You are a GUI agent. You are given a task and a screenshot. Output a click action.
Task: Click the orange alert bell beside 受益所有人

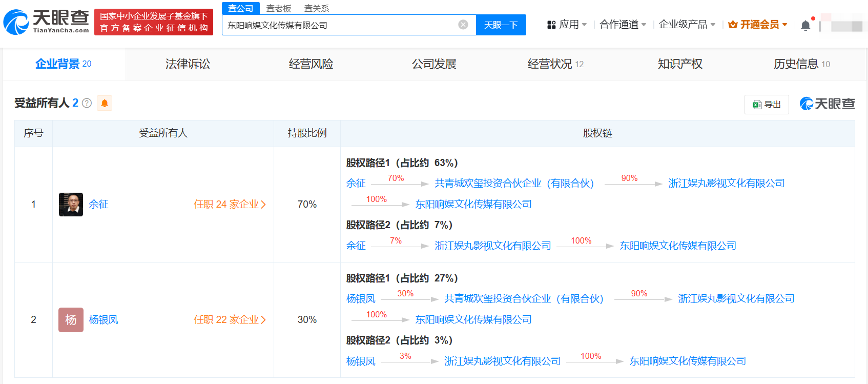tap(105, 103)
